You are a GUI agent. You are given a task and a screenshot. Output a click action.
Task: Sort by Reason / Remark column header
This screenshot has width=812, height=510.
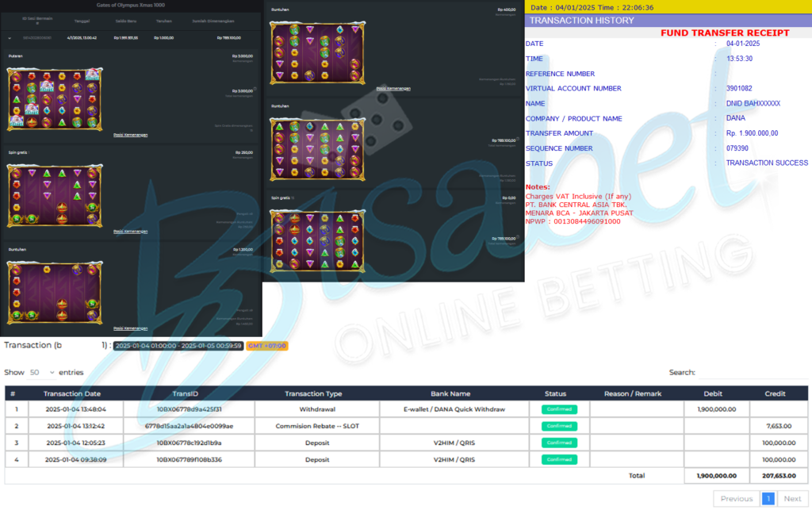coord(633,393)
